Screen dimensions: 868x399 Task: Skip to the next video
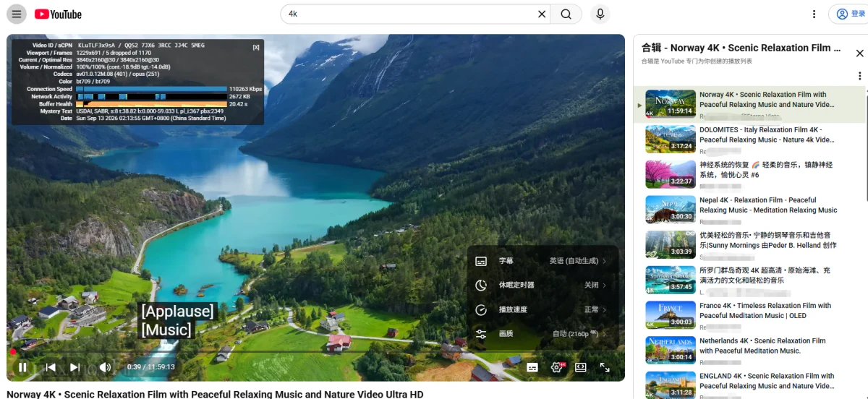click(x=75, y=367)
